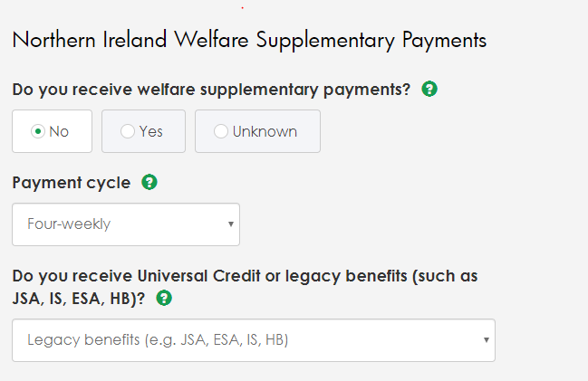Screen dimensions: 588x381
Task: Click the small red dot above the heading
Action: [x=242, y=7]
